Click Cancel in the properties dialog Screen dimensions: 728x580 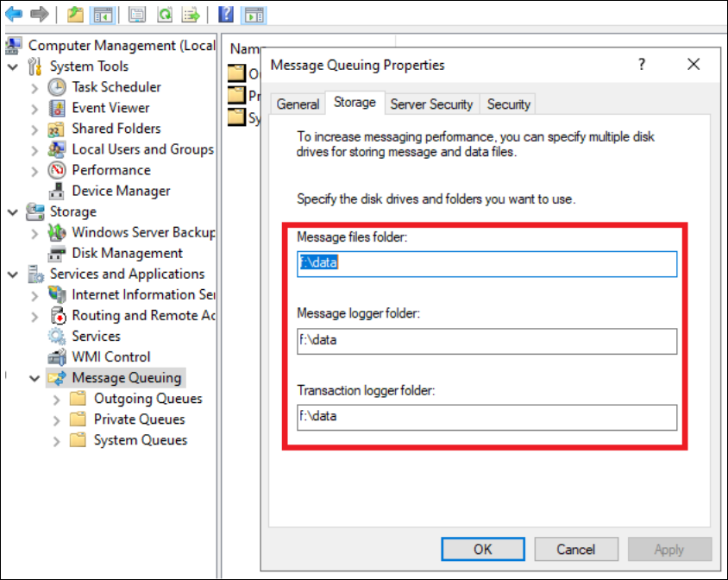575,549
